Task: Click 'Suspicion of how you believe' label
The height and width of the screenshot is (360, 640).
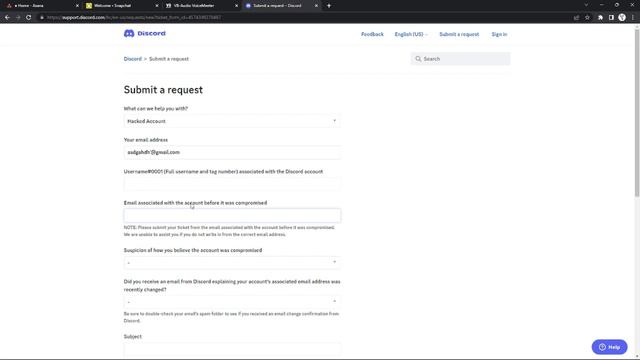Action: 193,250
